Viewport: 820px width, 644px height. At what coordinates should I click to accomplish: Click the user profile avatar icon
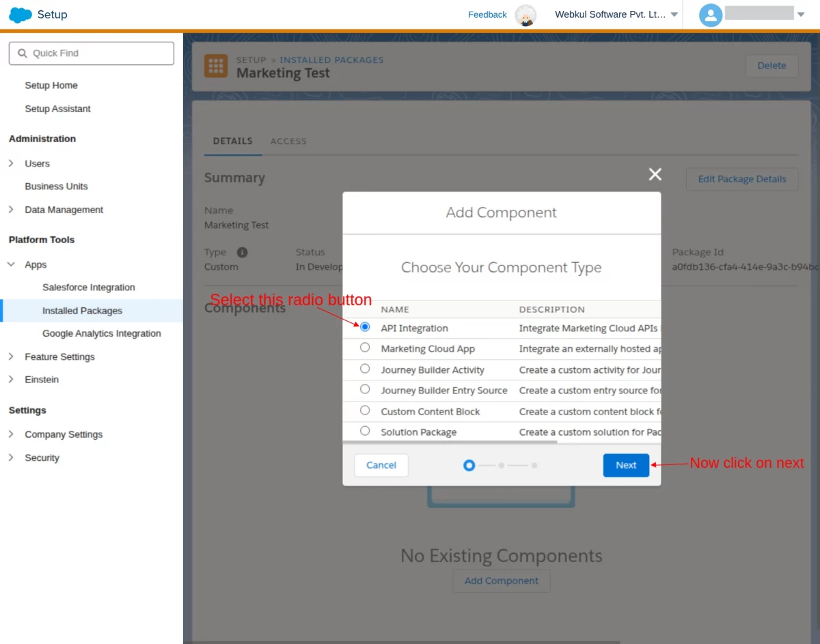pyautogui.click(x=711, y=15)
